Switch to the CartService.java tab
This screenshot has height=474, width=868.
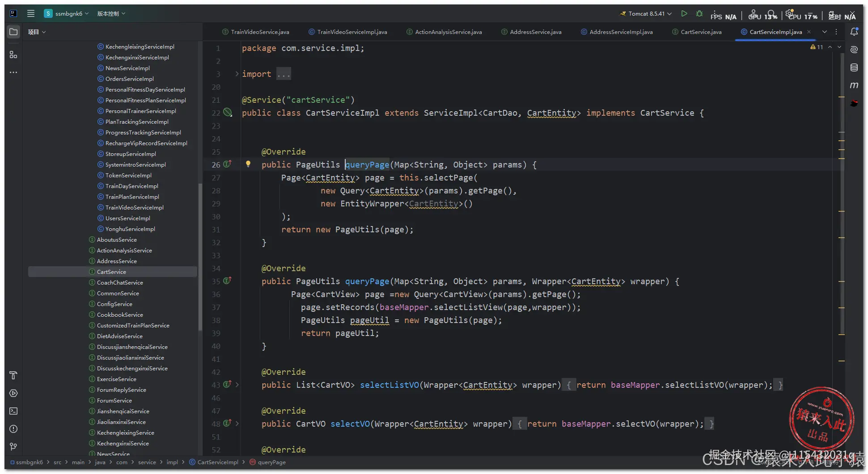(x=697, y=32)
